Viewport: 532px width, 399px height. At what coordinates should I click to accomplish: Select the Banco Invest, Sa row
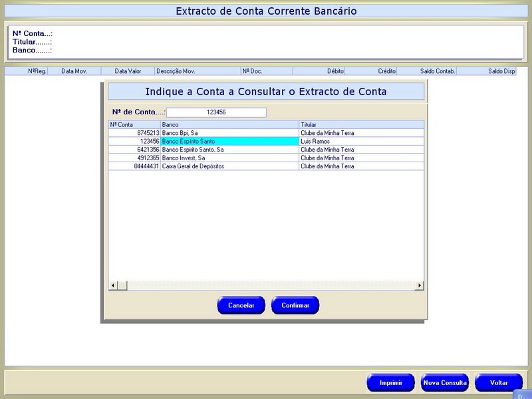(229, 158)
